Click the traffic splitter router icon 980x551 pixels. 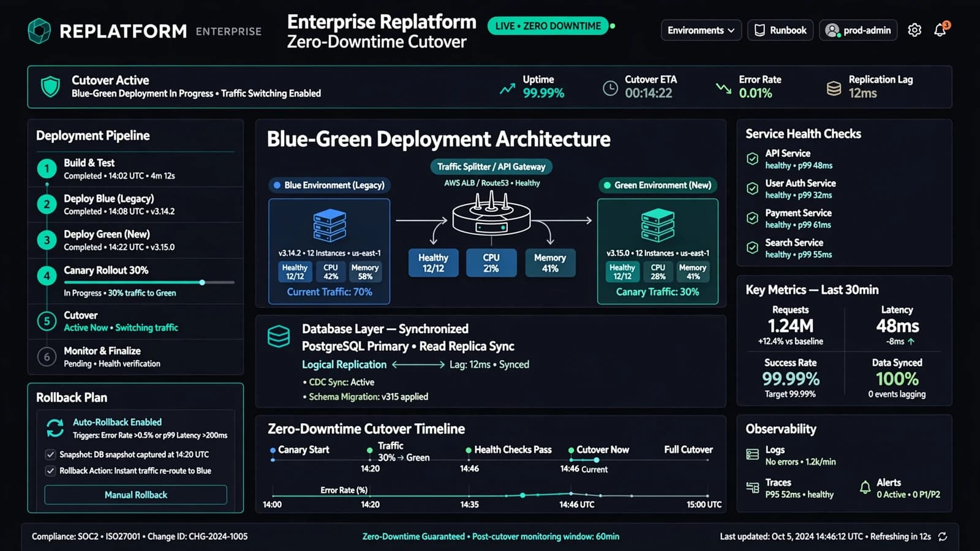point(491,214)
